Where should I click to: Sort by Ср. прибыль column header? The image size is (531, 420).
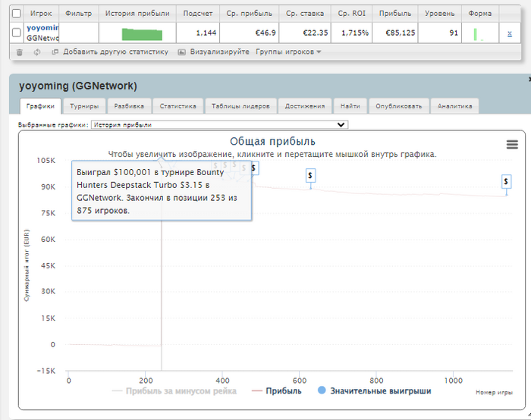[250, 14]
